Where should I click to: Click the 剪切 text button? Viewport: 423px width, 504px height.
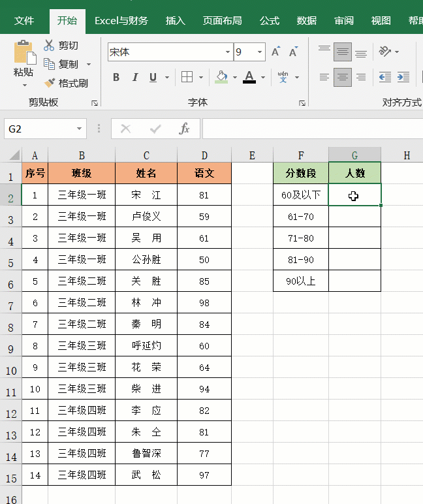[68, 45]
